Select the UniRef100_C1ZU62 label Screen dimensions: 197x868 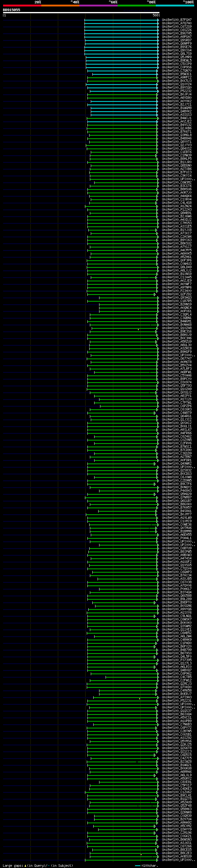177,792
